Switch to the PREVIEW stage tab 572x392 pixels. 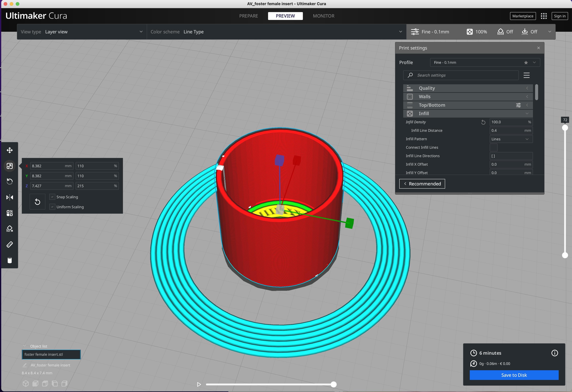pyautogui.click(x=285, y=16)
